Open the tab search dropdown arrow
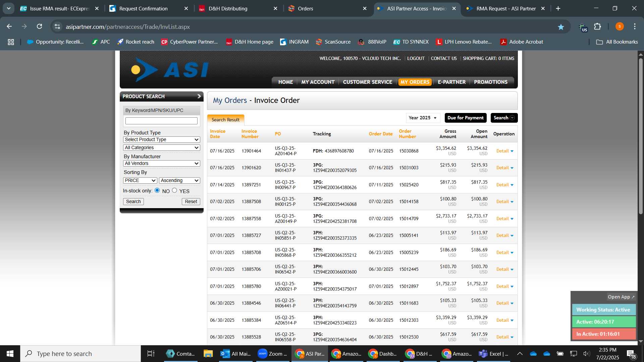Screen dimensions: 644x362 pyautogui.click(x=9, y=8)
